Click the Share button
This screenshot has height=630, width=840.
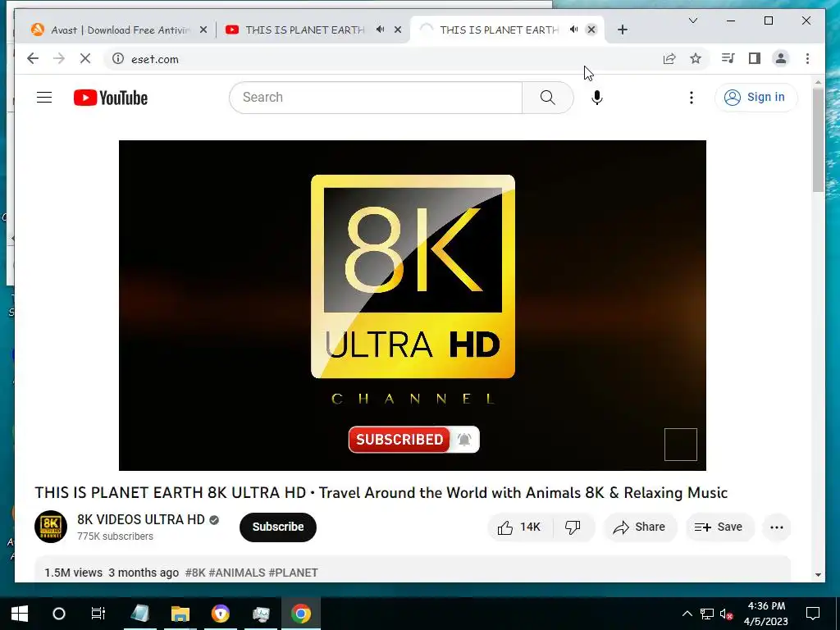point(640,527)
